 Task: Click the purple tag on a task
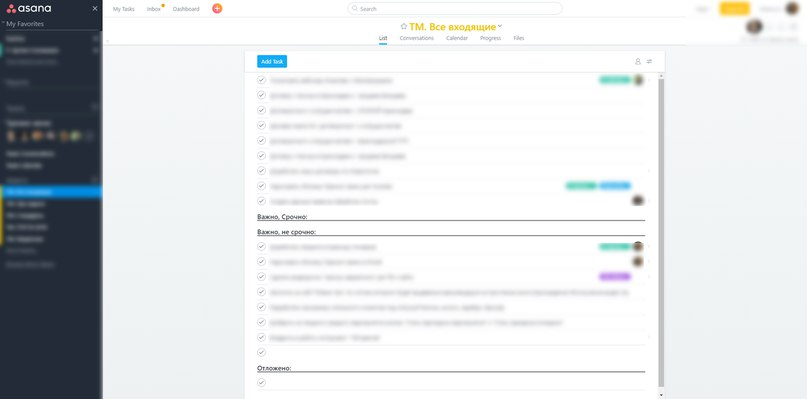615,277
